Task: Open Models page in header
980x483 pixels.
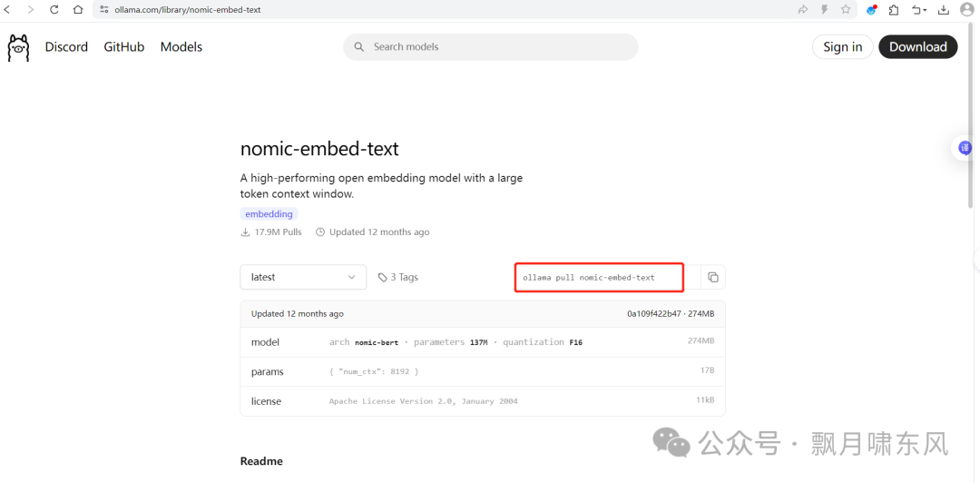Action: click(181, 47)
